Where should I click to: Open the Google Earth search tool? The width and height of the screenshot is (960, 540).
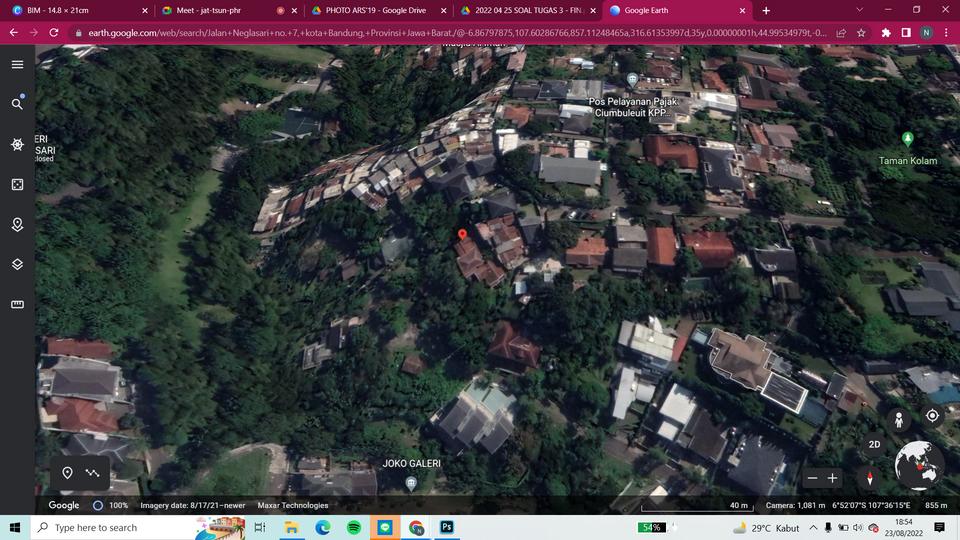[x=17, y=103]
